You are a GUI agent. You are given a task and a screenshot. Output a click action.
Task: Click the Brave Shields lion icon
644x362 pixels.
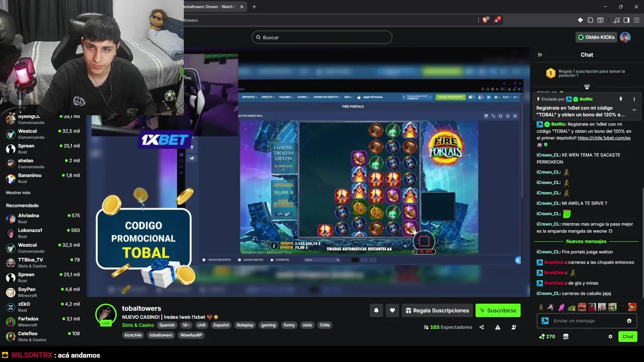(485, 20)
